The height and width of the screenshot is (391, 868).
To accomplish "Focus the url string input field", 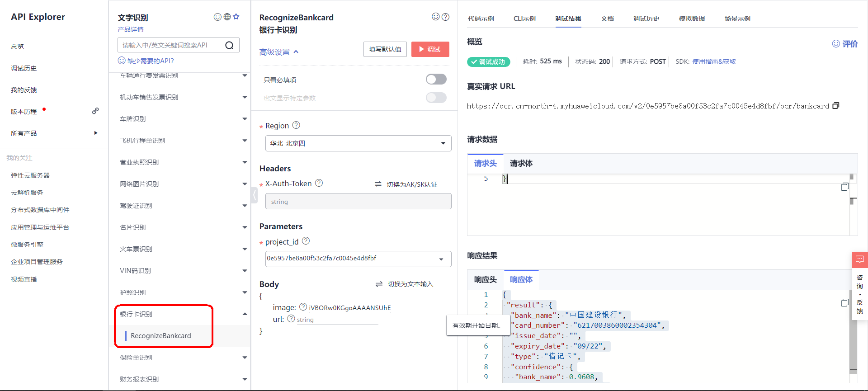I will pyautogui.click(x=337, y=320).
